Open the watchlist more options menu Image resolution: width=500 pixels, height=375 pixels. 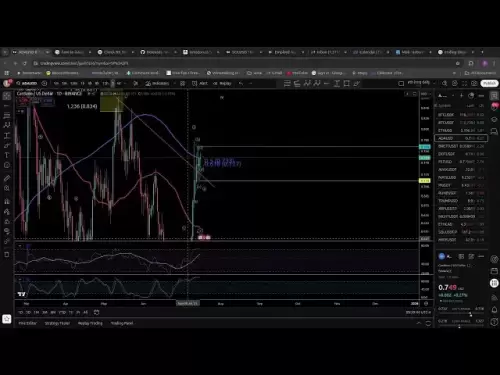481,96
